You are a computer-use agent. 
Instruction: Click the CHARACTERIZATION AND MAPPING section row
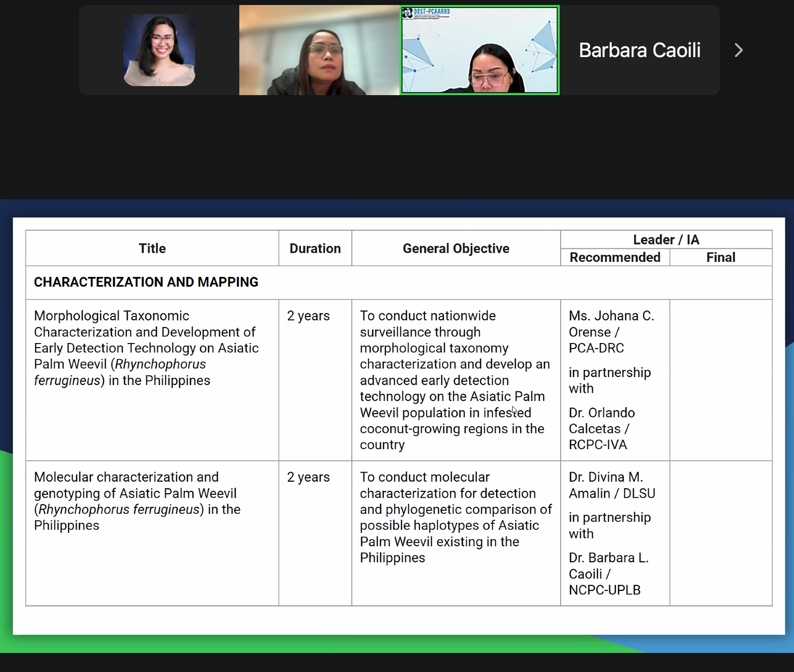pyautogui.click(x=146, y=282)
